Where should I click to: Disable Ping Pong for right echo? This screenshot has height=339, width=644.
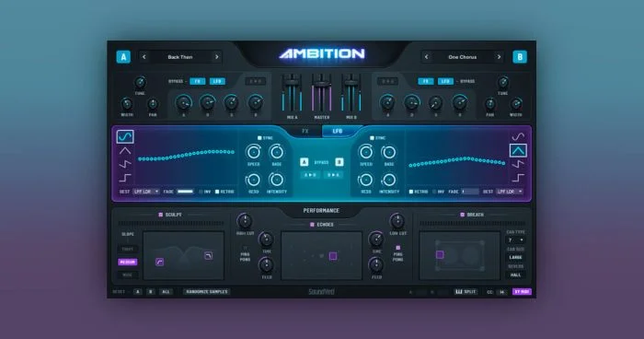[397, 248]
